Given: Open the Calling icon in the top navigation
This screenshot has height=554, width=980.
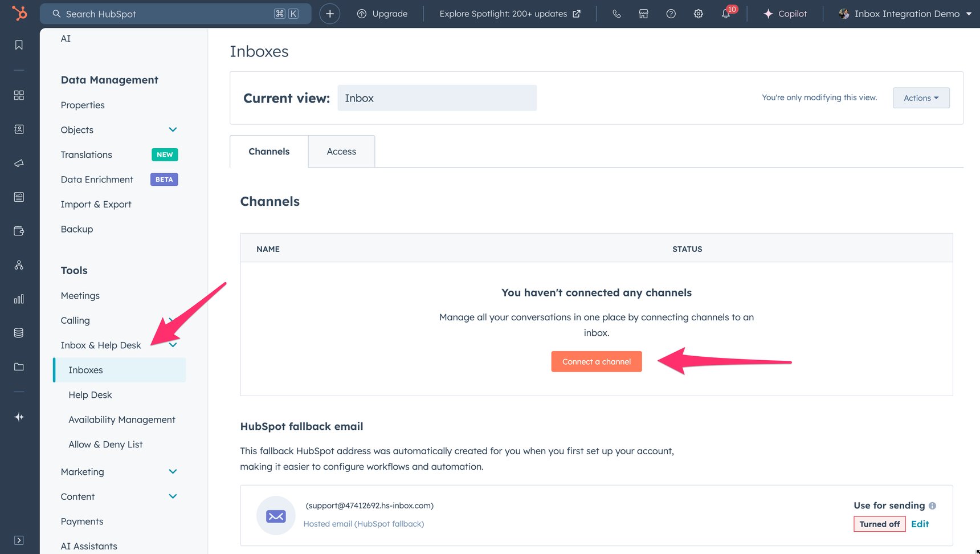Looking at the screenshot, I should coord(616,13).
